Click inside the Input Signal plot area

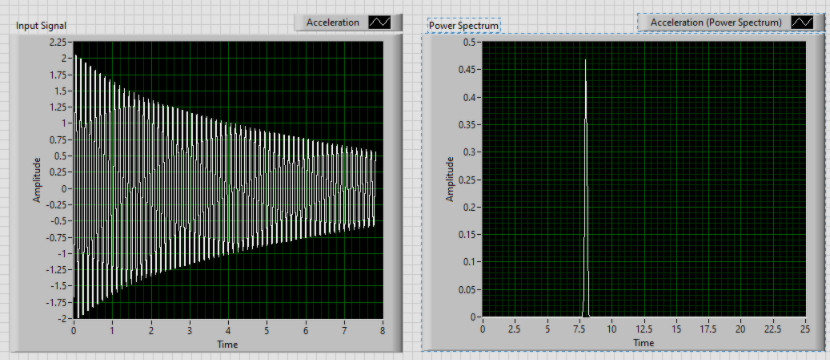click(x=228, y=180)
